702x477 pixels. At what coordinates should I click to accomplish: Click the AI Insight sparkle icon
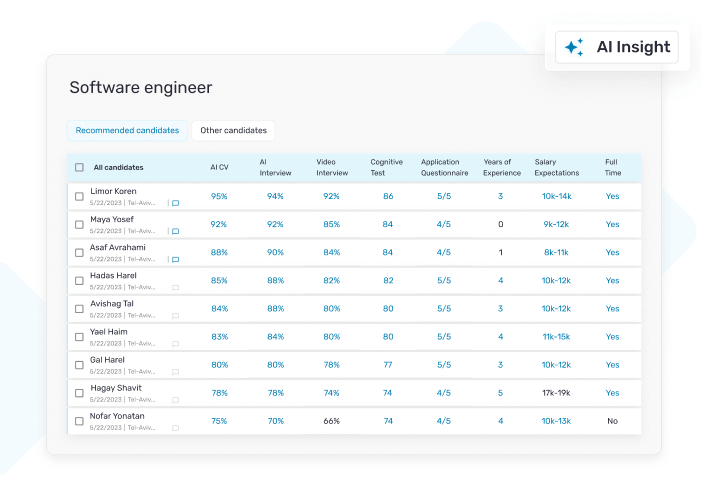pyautogui.click(x=574, y=47)
